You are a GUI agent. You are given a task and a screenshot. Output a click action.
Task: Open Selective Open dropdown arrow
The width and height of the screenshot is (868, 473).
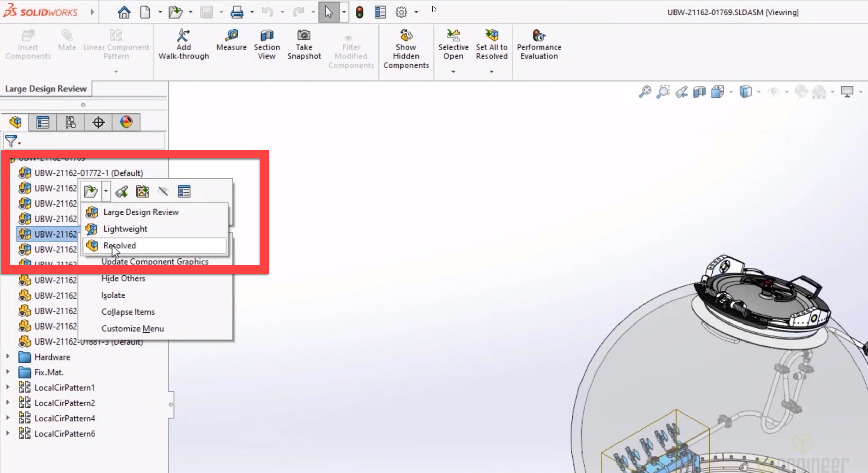tap(453, 72)
